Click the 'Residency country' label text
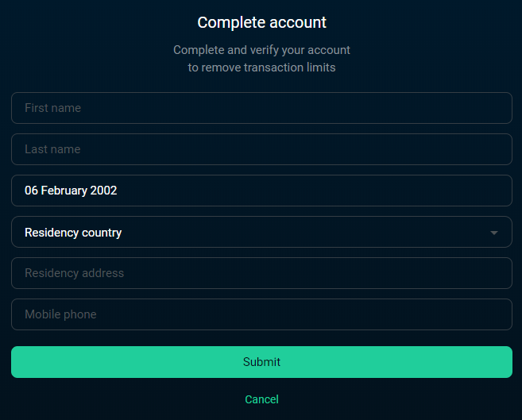The width and height of the screenshot is (522, 420). 73,233
